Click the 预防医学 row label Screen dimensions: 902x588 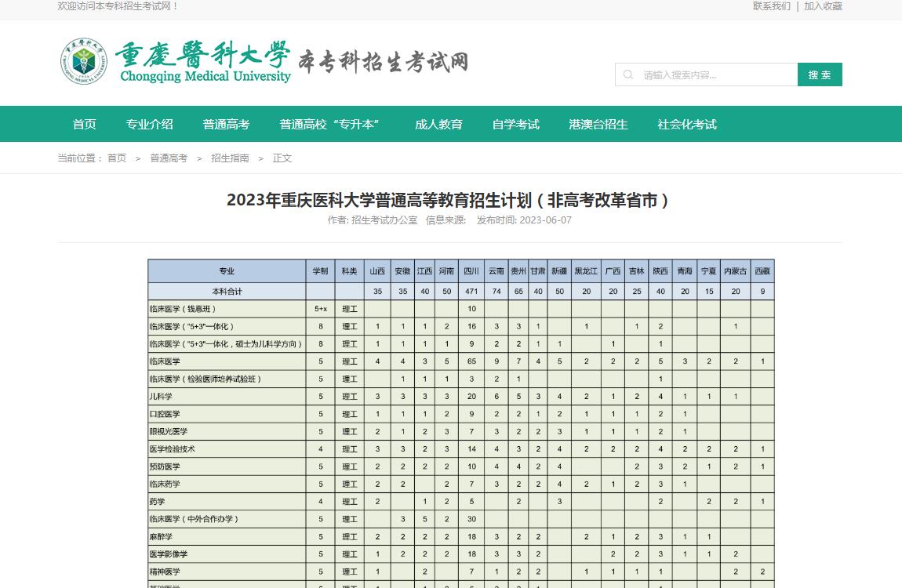(x=227, y=466)
